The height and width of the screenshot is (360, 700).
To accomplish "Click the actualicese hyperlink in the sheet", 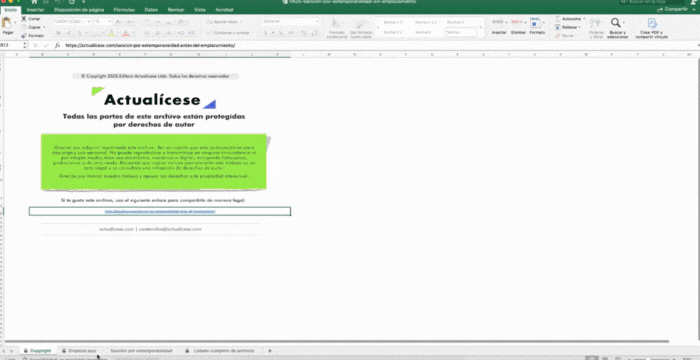I will click(160, 211).
